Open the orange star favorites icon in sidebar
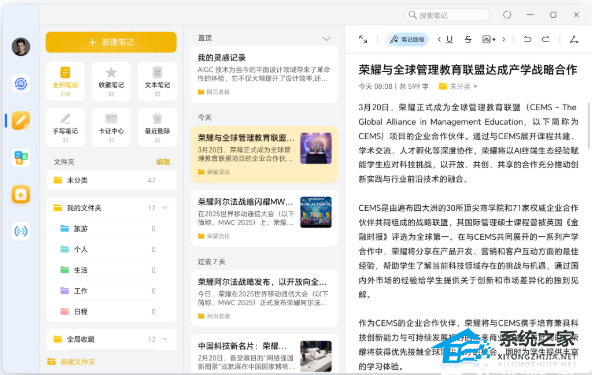 coord(21,194)
